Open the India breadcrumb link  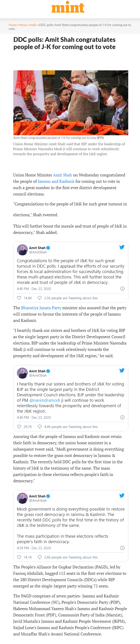click(33, 25)
